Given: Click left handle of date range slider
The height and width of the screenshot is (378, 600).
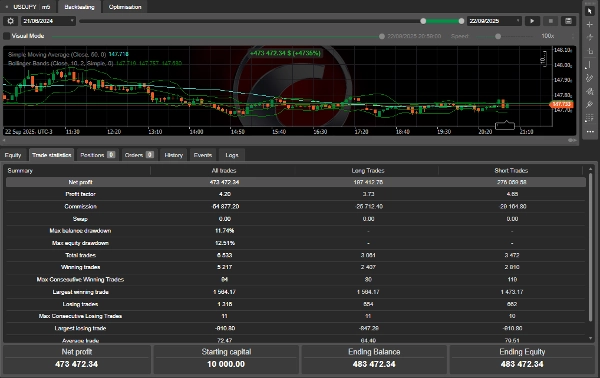Looking at the screenshot, I should click(x=423, y=21).
